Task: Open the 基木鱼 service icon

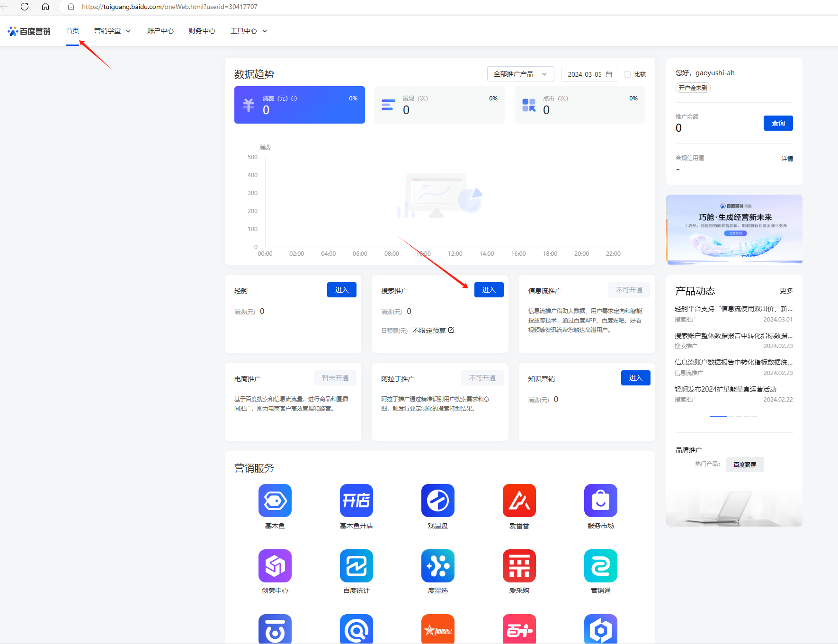Action: point(275,501)
